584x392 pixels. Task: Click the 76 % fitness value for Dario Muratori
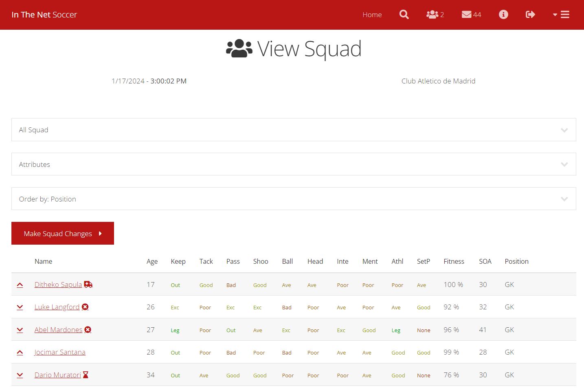[x=451, y=375]
